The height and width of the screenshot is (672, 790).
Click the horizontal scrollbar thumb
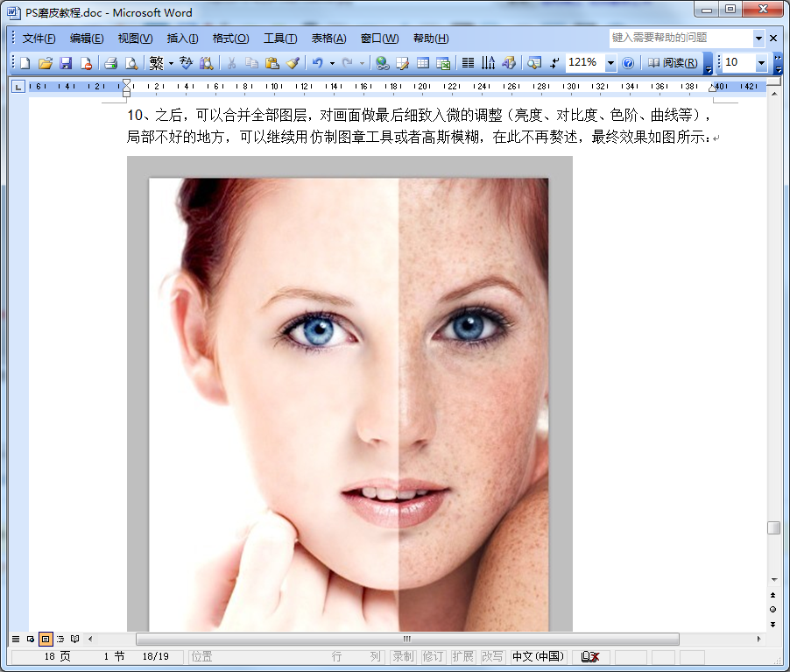point(407,640)
